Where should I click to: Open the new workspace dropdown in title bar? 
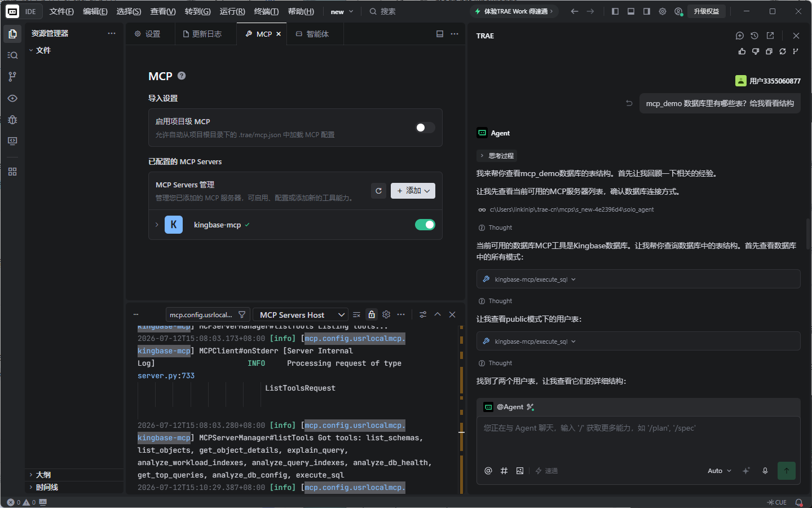pyautogui.click(x=342, y=11)
